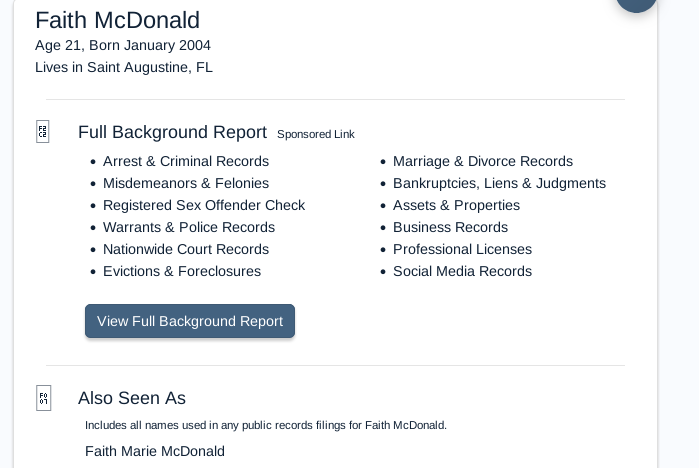The image size is (699, 468).
Task: Open Registered Sex Offender Check item
Action: click(204, 205)
